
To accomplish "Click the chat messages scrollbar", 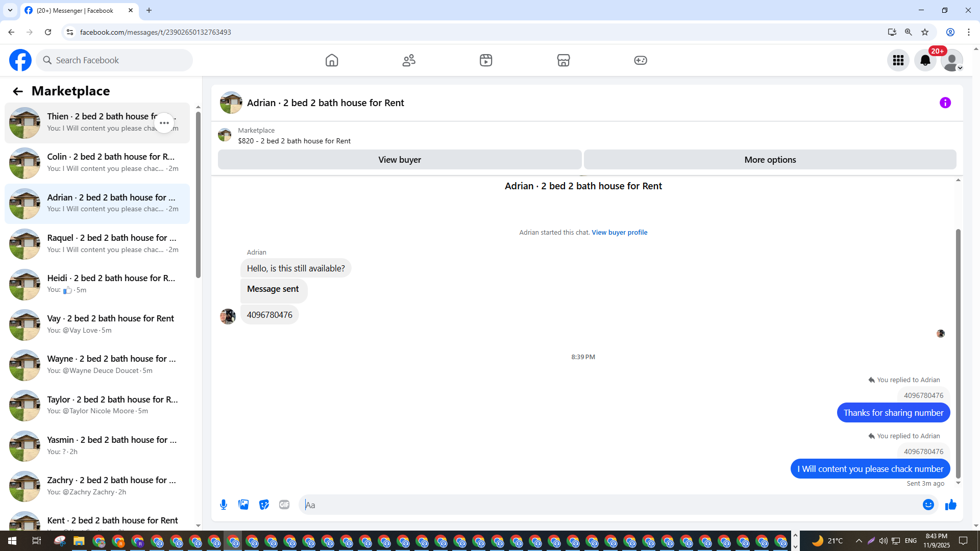I will click(x=958, y=353).
